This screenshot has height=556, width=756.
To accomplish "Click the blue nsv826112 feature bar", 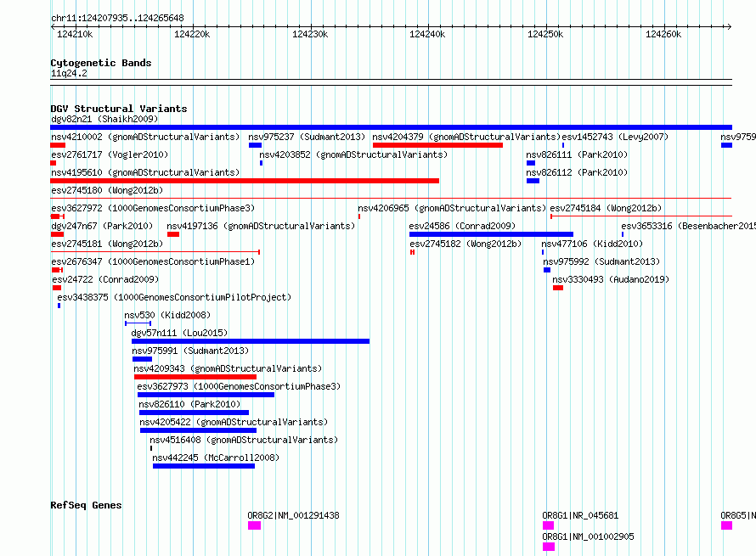I will 533,181.
